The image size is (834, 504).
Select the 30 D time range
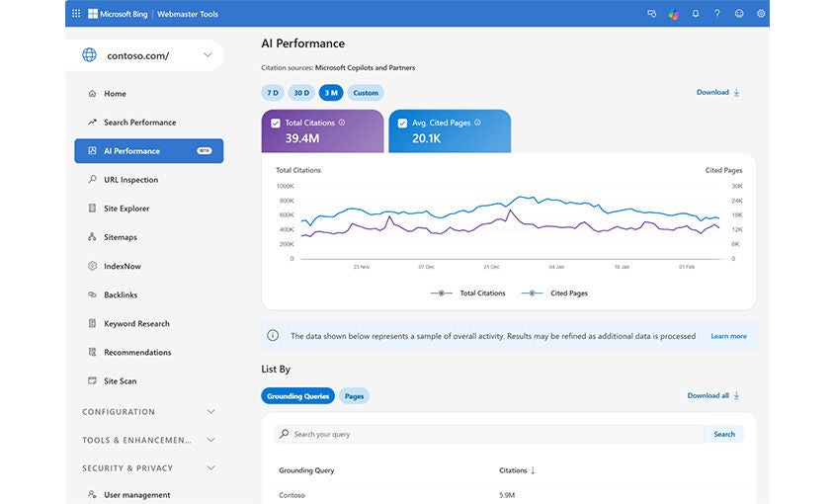(301, 93)
